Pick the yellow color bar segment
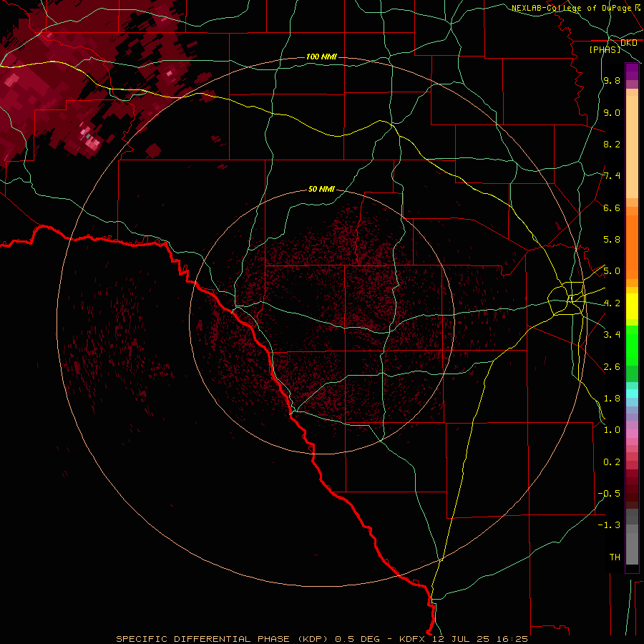The width and height of the screenshot is (644, 644). tap(632, 306)
